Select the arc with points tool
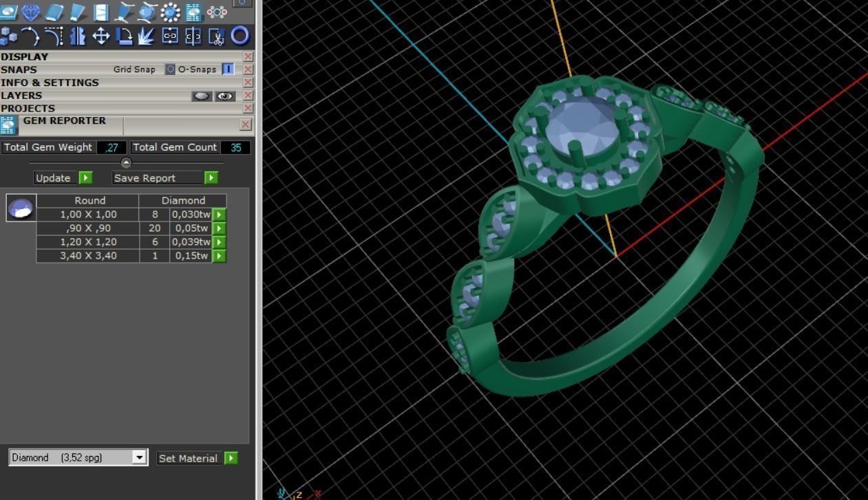The height and width of the screenshot is (500, 868). [31, 36]
